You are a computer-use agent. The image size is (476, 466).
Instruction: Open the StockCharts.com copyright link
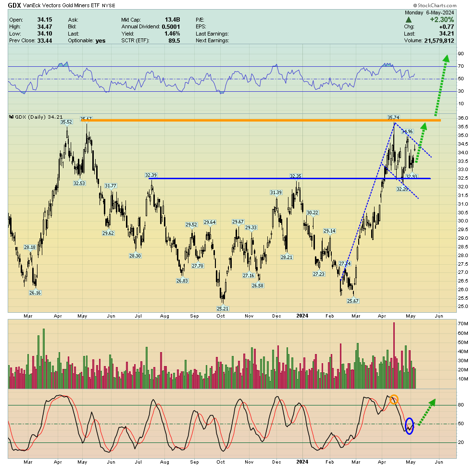tap(435, 5)
